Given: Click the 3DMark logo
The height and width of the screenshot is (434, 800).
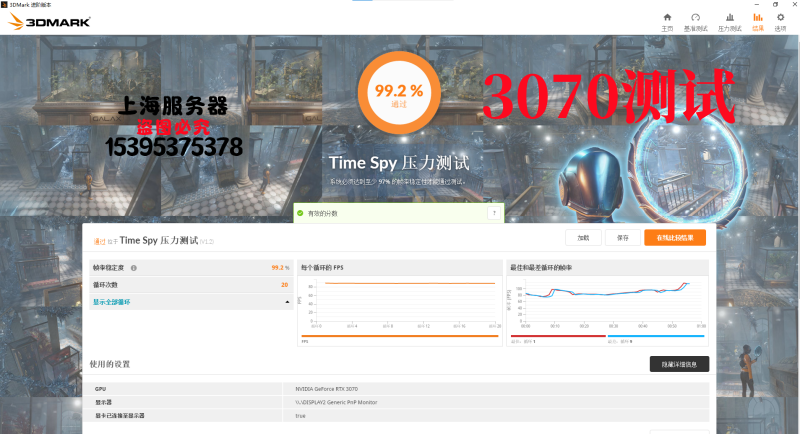Looking at the screenshot, I should (x=49, y=21).
